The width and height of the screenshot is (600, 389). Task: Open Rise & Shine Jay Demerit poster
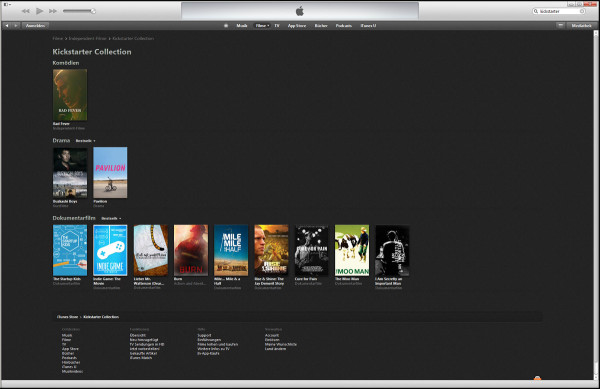point(271,250)
